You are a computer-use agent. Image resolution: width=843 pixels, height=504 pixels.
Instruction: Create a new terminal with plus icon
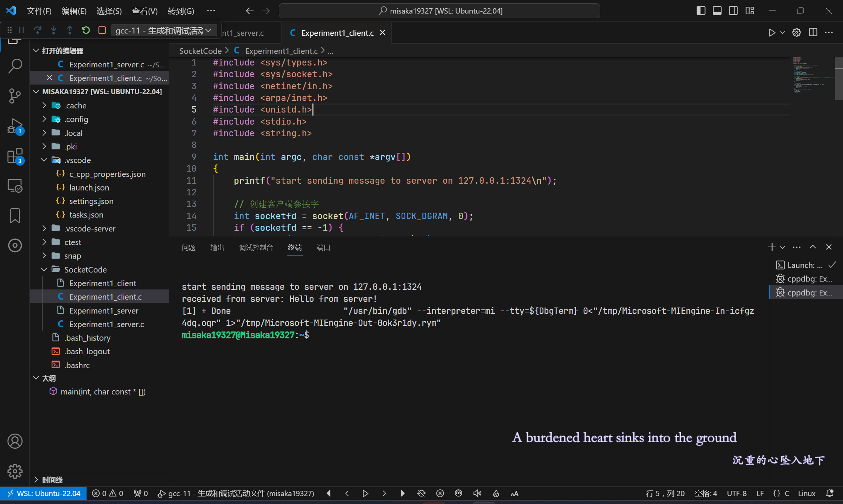point(772,247)
